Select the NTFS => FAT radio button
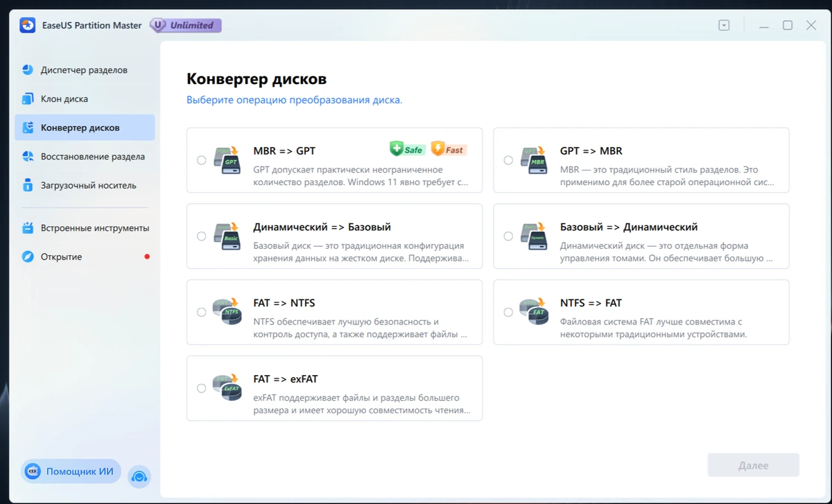The image size is (832, 504). (508, 313)
